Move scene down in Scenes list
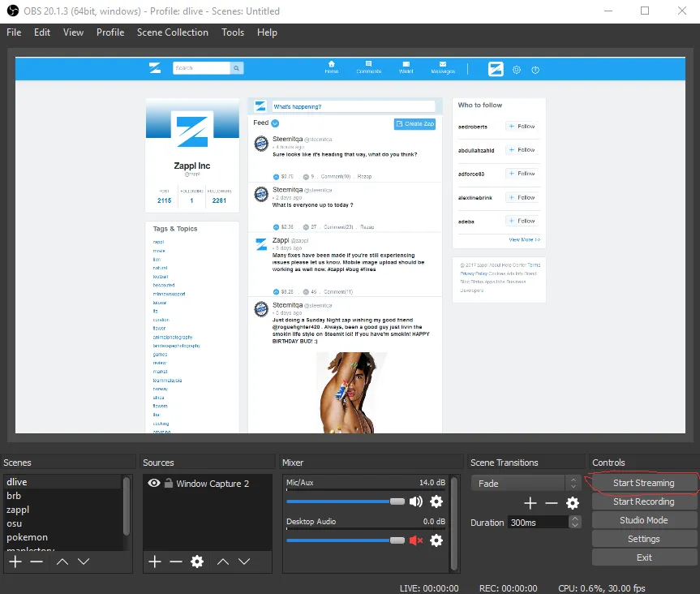The width and height of the screenshot is (700, 594). pyautogui.click(x=84, y=562)
